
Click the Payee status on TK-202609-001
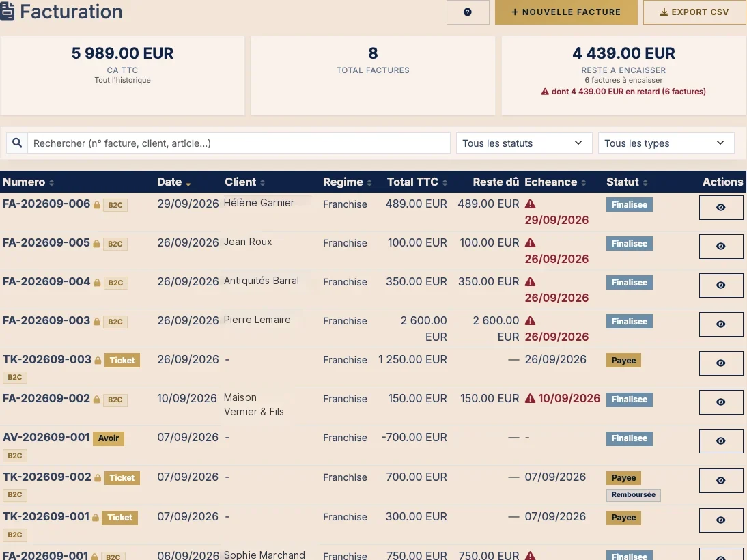point(623,518)
